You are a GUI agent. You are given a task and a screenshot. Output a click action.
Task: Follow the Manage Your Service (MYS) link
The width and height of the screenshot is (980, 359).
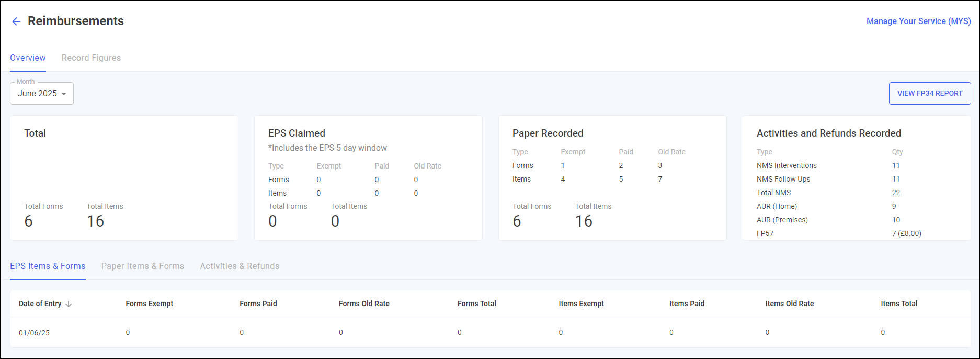tap(918, 21)
